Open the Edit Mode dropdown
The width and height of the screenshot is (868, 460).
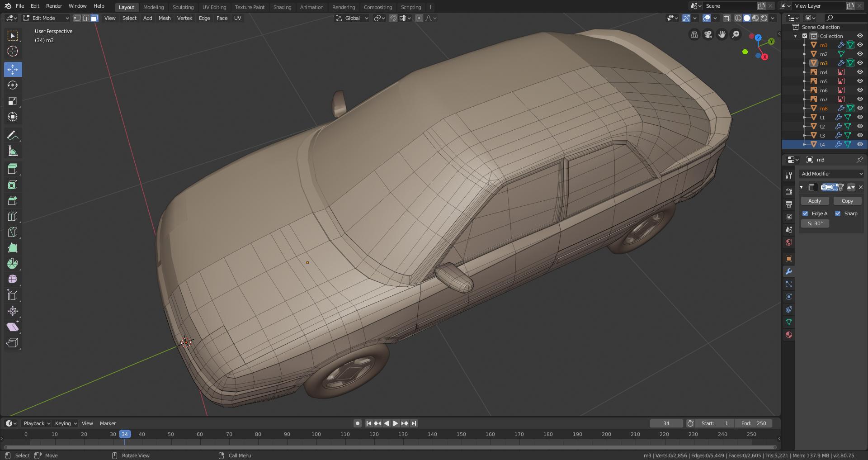[46, 18]
